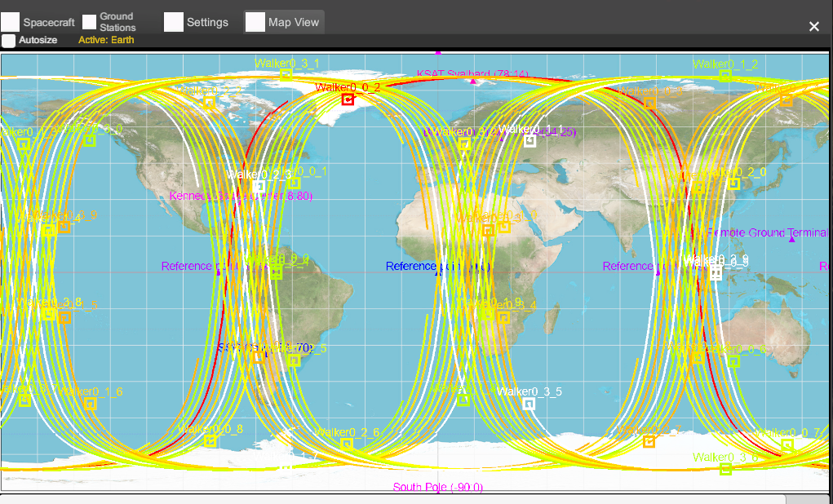Switch to the Map View tab
The height and width of the screenshot is (504, 833).
pyautogui.click(x=284, y=22)
